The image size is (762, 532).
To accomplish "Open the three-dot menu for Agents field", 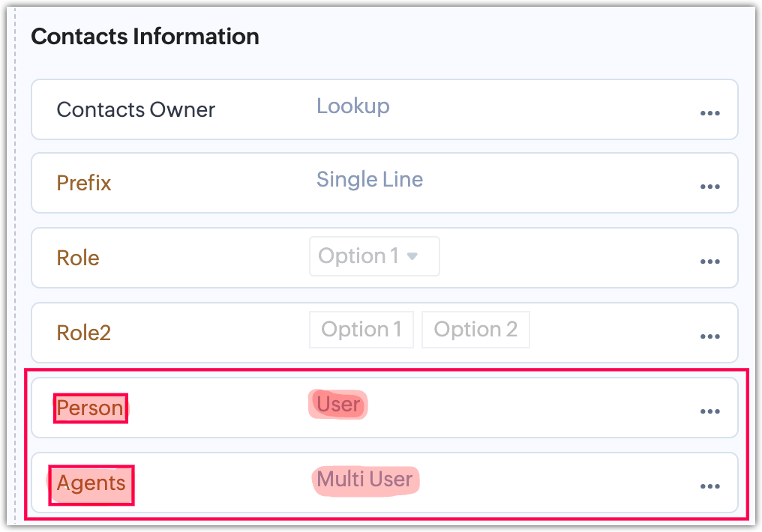I will (x=709, y=486).
